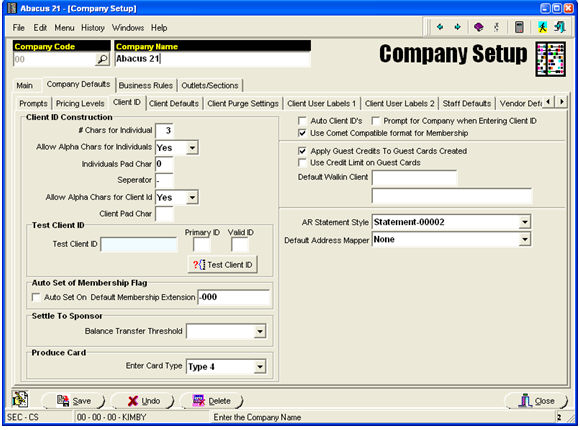Click the Close button at bottom right
Viewport: 580px width, 430px height.
click(x=536, y=401)
